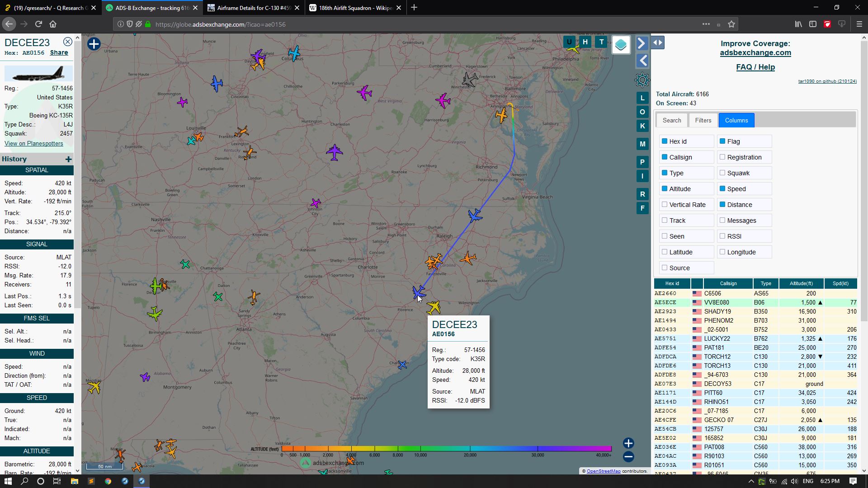This screenshot has width=868, height=488.
Task: Enable the RSSI column checkbox
Action: pyautogui.click(x=722, y=236)
